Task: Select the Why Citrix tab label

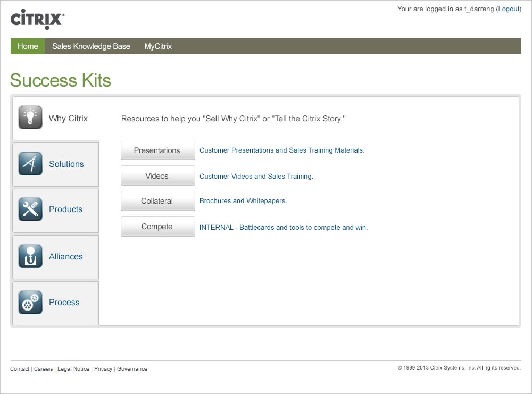Action: pos(68,119)
